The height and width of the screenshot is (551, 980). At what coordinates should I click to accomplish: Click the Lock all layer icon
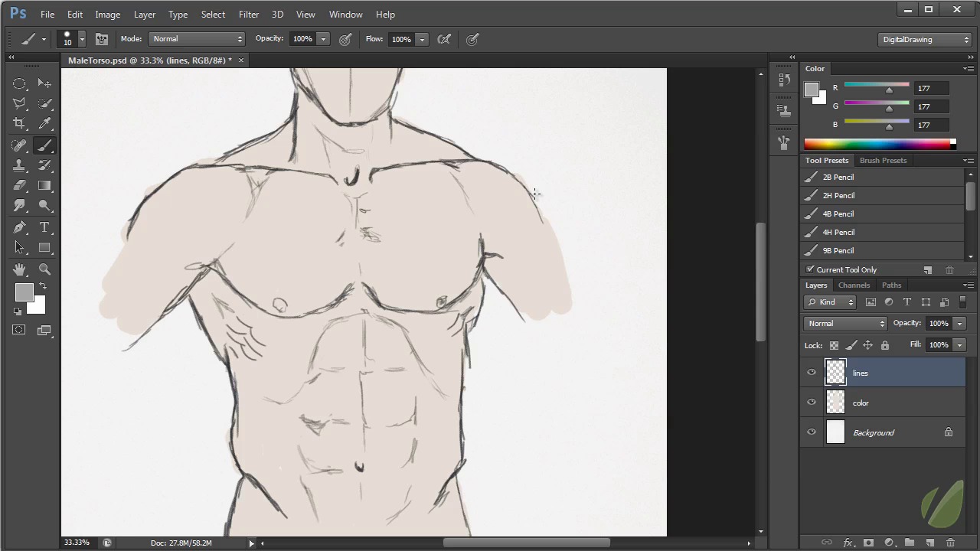coord(885,345)
